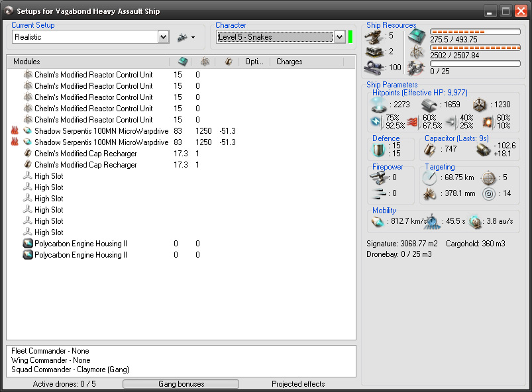Click the drone bandwidth resource icon

tap(416, 68)
